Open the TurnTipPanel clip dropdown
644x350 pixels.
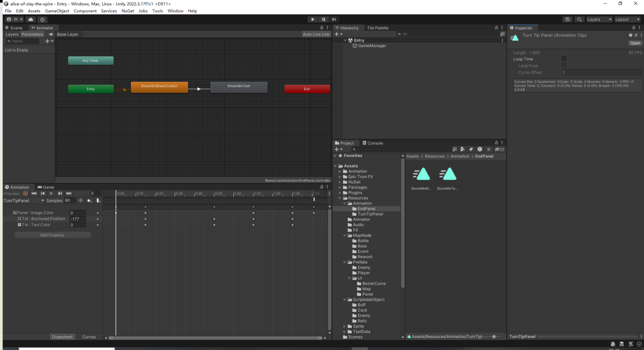click(x=24, y=201)
